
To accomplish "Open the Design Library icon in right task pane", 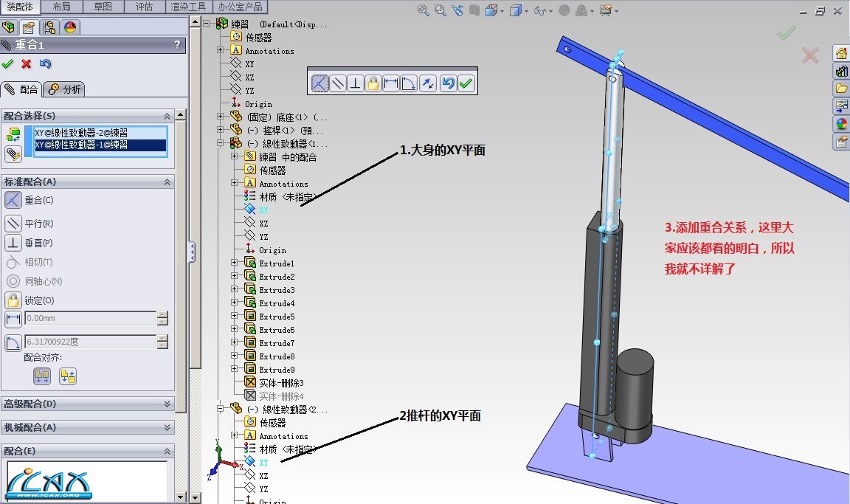I will pos(841,71).
